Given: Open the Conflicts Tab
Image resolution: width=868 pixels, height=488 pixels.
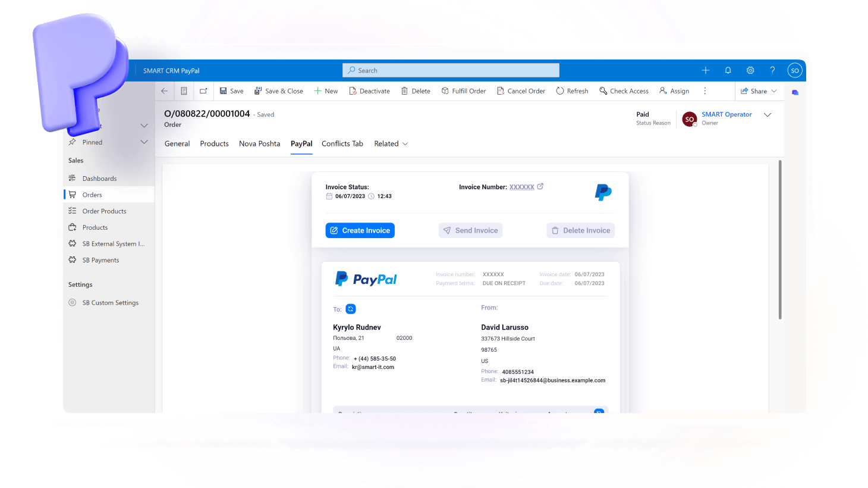Looking at the screenshot, I should tap(342, 143).
